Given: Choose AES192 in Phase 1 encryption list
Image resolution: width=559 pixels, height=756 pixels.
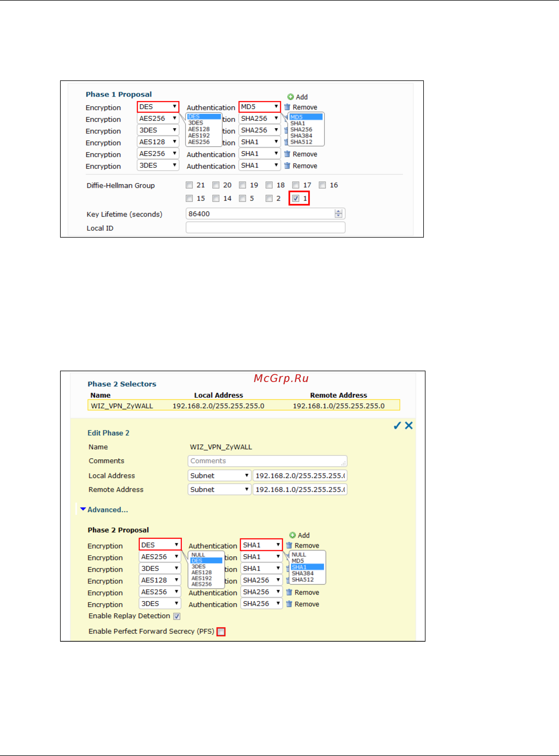Looking at the screenshot, I should pos(199,135).
